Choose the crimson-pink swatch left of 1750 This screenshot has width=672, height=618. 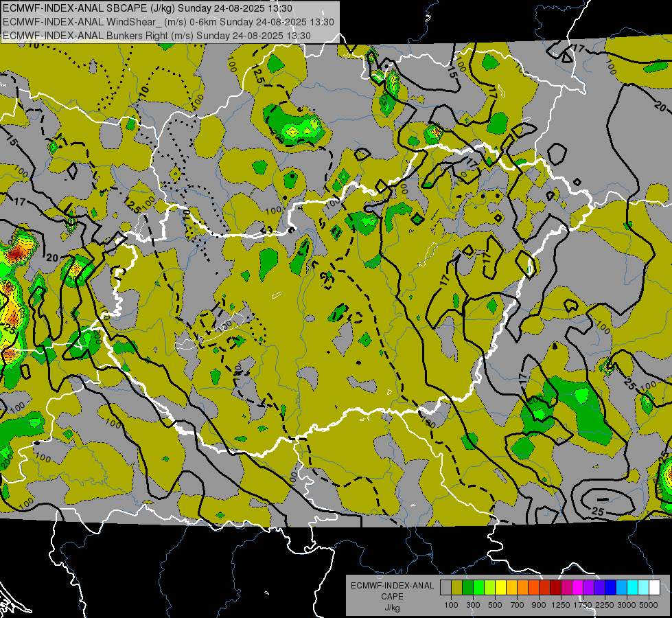coord(566,587)
